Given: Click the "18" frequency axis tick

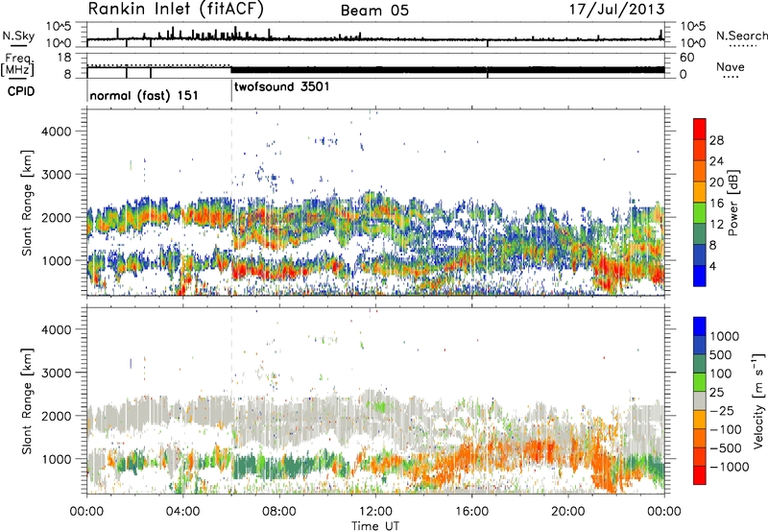Looking at the screenshot, I should pyautogui.click(x=63, y=58).
